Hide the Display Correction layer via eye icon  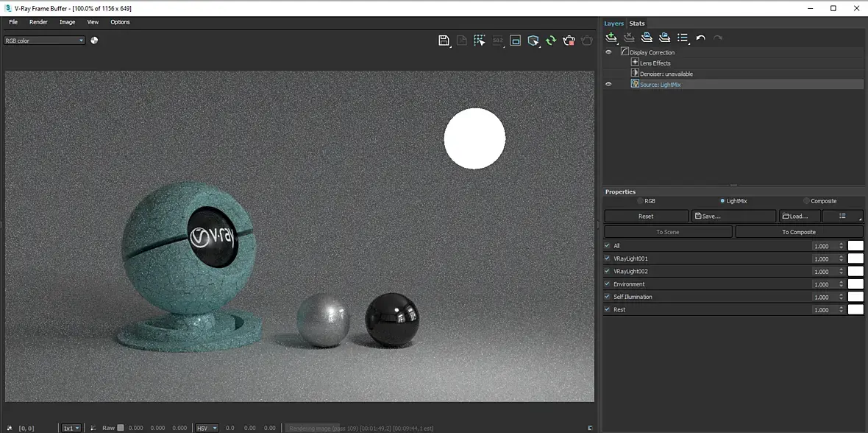click(x=608, y=52)
